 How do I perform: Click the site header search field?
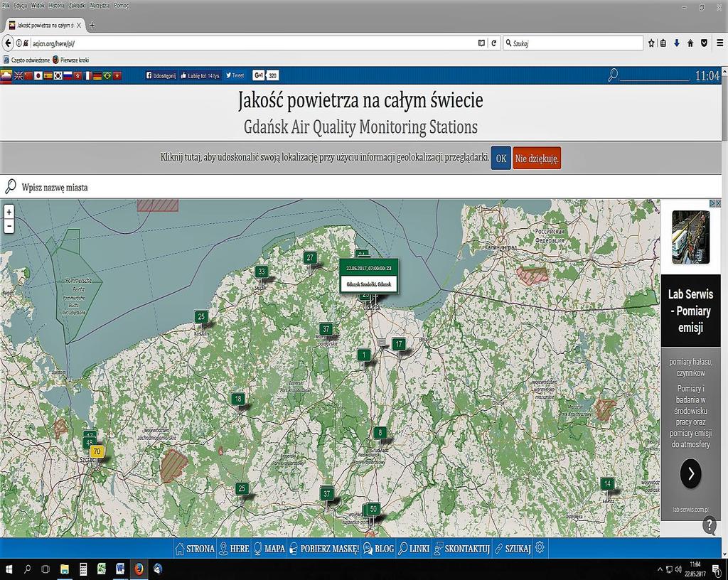tap(655, 75)
